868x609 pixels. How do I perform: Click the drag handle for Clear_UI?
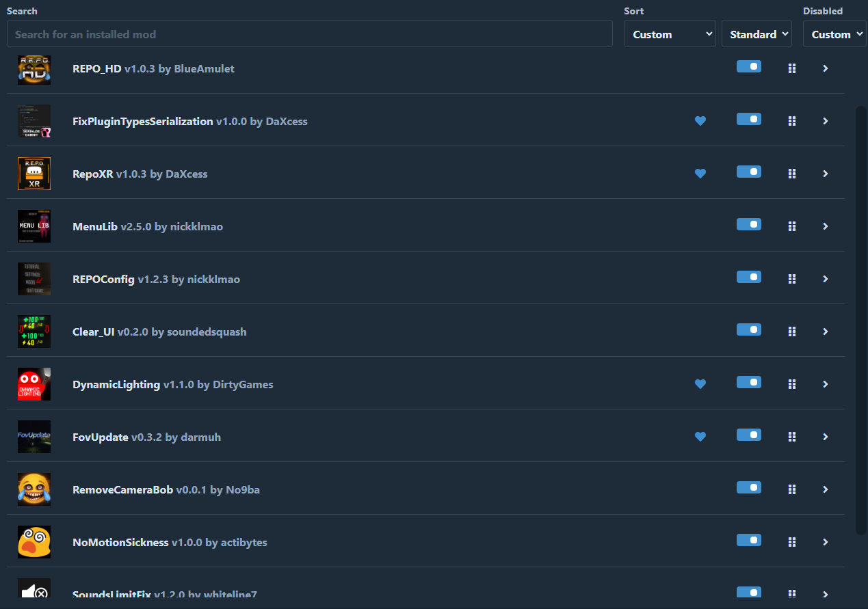click(792, 331)
